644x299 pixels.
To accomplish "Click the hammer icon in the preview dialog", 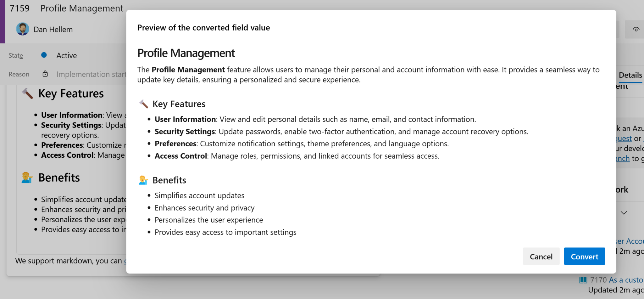I will 143,104.
